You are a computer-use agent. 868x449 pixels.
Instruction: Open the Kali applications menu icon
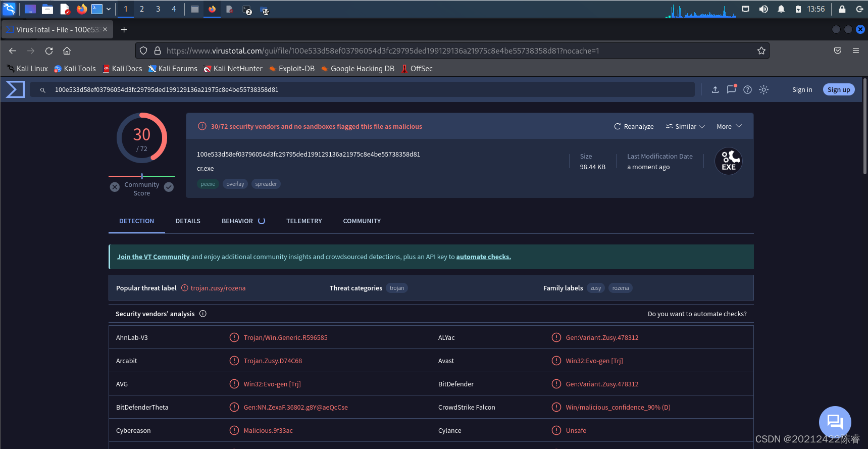click(9, 9)
